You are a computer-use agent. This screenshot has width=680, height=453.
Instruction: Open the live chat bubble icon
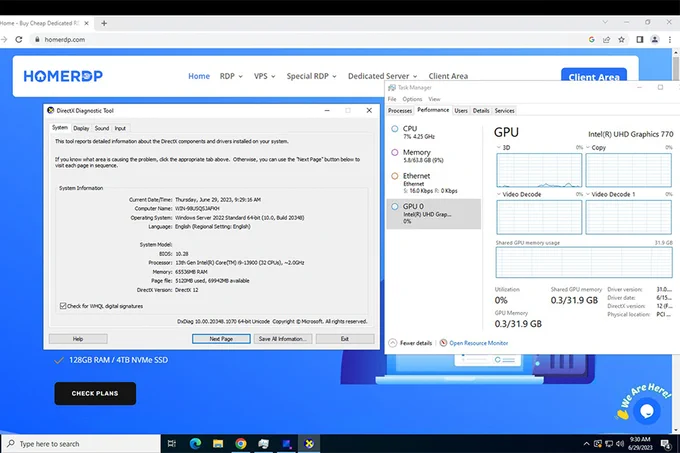tap(647, 411)
